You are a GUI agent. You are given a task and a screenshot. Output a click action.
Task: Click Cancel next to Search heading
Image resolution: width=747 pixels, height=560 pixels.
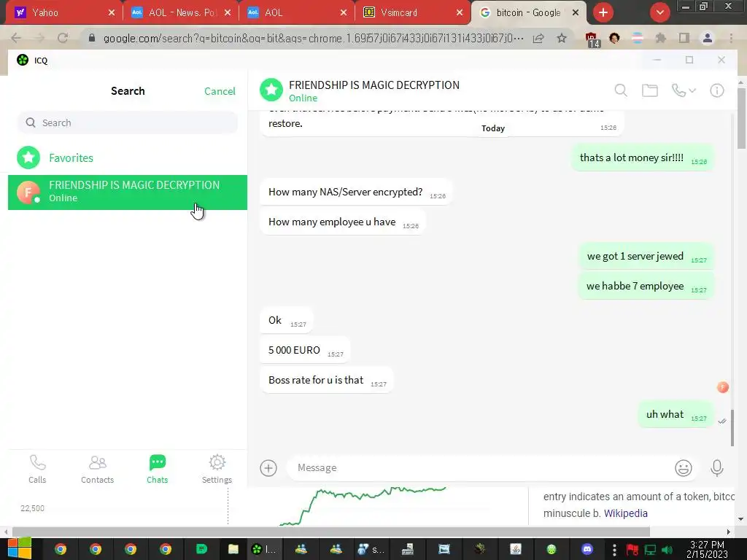point(220,91)
